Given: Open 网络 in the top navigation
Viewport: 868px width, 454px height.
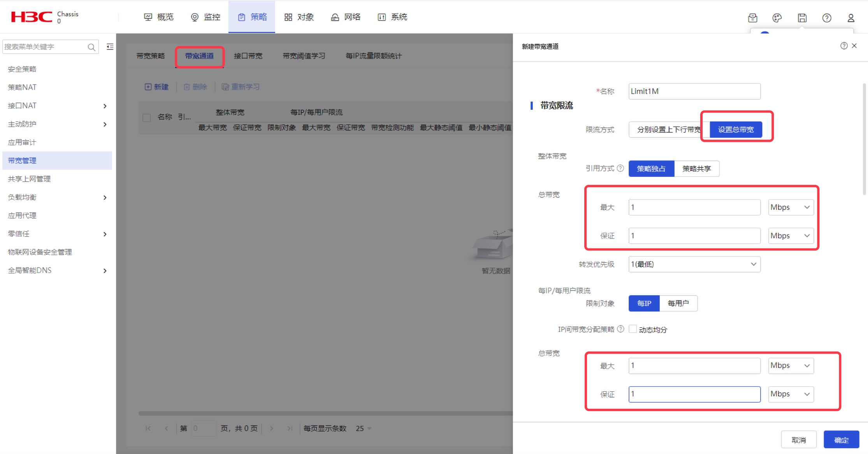Looking at the screenshot, I should (x=346, y=17).
